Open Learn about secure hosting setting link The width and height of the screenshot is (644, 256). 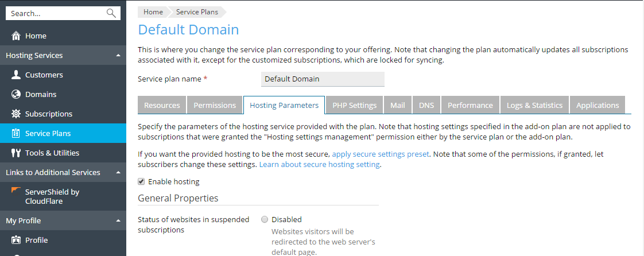tap(319, 164)
